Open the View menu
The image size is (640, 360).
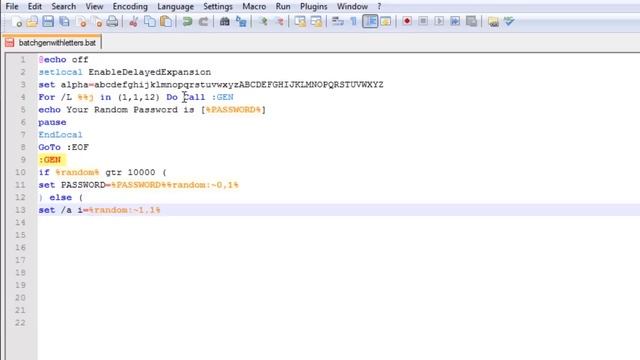[x=94, y=7]
